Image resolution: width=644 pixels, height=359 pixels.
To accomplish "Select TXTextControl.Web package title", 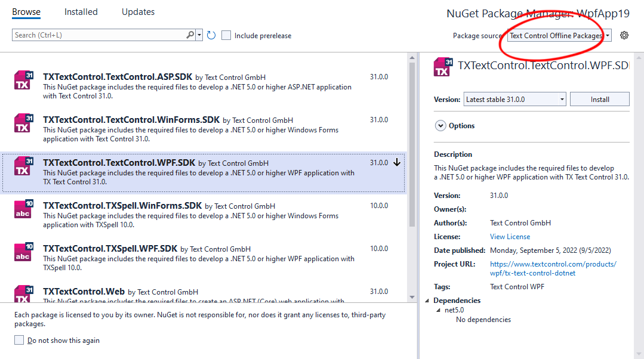I will pyautogui.click(x=84, y=291).
